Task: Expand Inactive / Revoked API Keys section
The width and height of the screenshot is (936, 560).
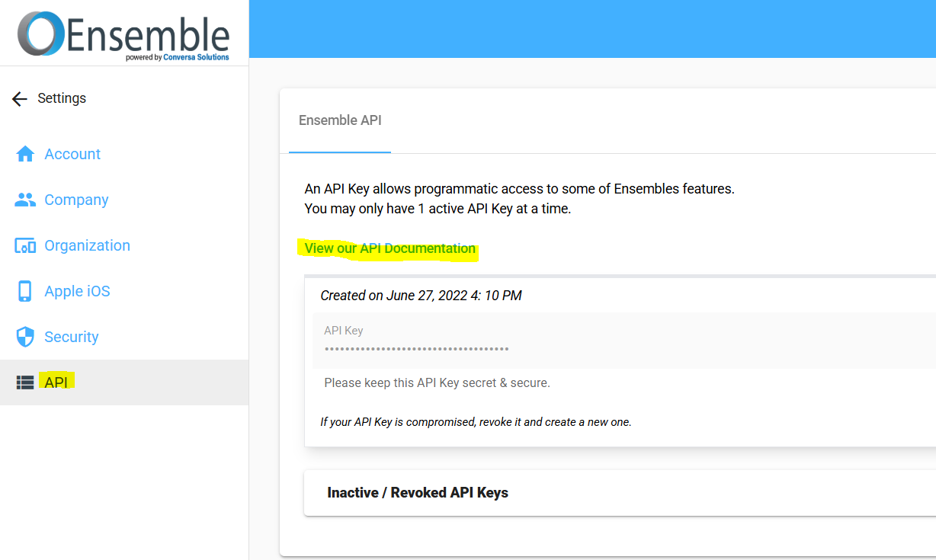Action: coord(620,493)
